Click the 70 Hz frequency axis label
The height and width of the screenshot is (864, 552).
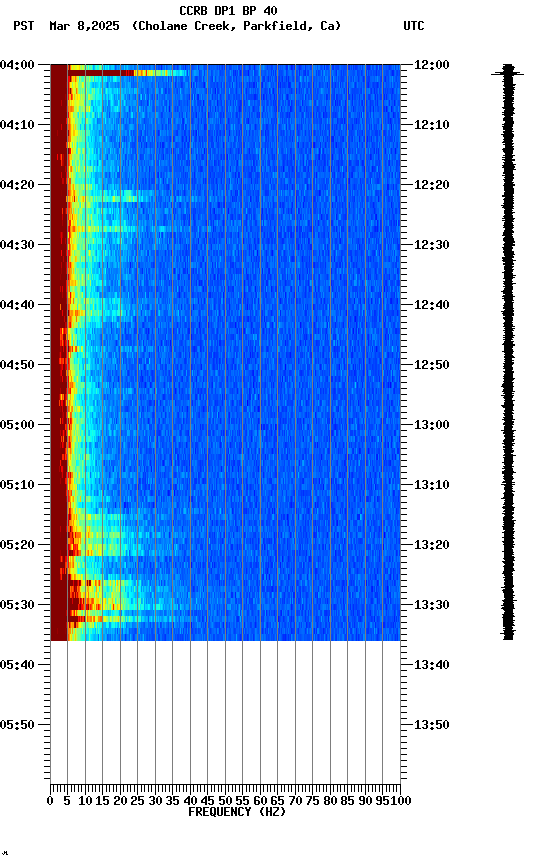point(295,801)
